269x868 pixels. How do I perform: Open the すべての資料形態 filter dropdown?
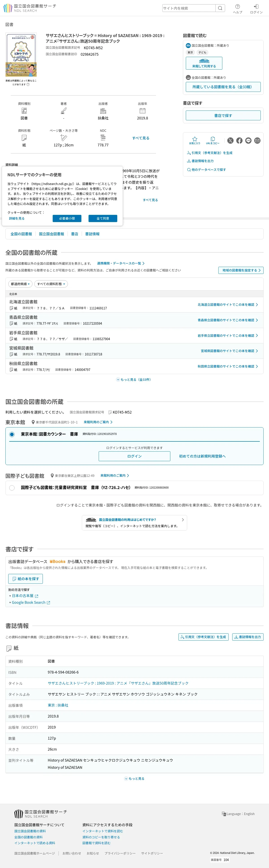tap(51, 284)
